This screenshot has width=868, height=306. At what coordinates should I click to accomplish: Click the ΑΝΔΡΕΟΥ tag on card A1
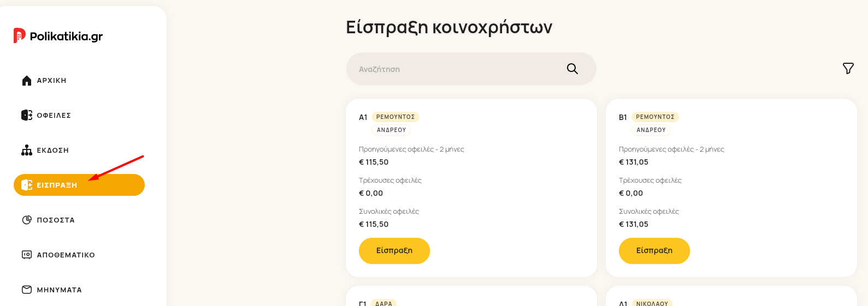392,130
